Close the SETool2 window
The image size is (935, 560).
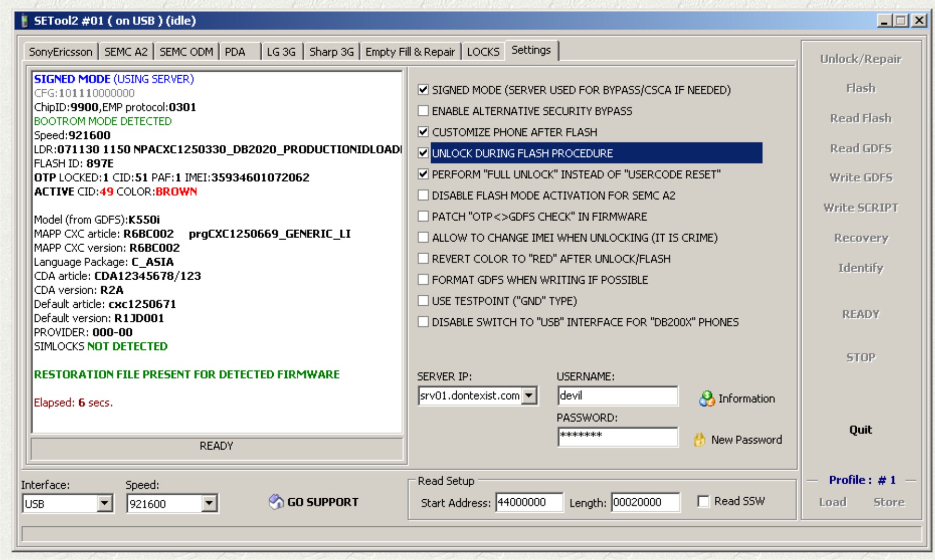point(919,21)
